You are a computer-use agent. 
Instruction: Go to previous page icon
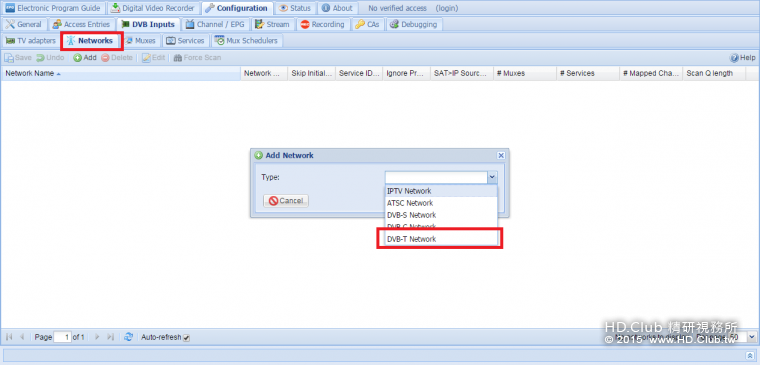click(22, 337)
